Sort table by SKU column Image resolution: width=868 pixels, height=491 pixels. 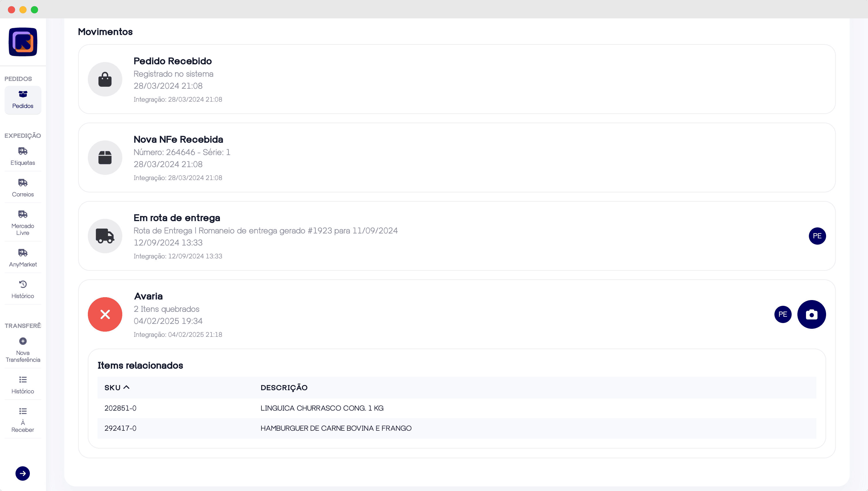tap(117, 387)
